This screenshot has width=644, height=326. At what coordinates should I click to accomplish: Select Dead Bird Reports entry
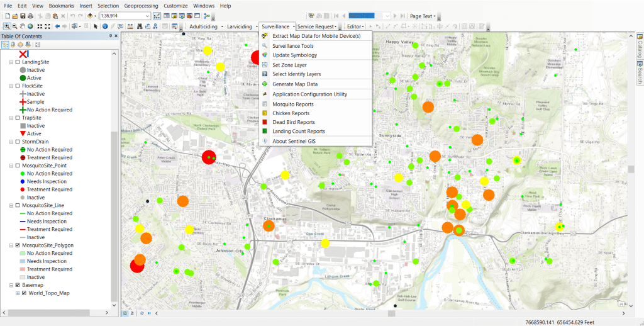[x=316, y=122]
